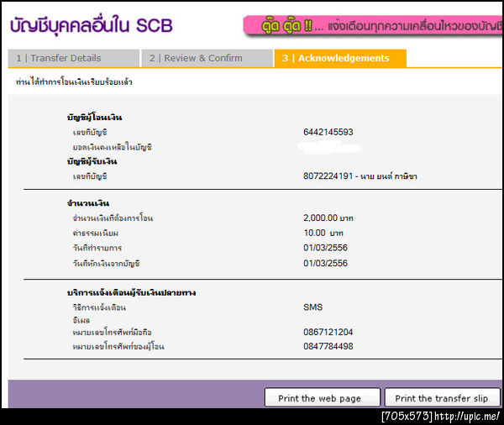Viewport: 504px width, 425px height.
Task: Select sender phone number 0847784498
Action: [x=328, y=346]
